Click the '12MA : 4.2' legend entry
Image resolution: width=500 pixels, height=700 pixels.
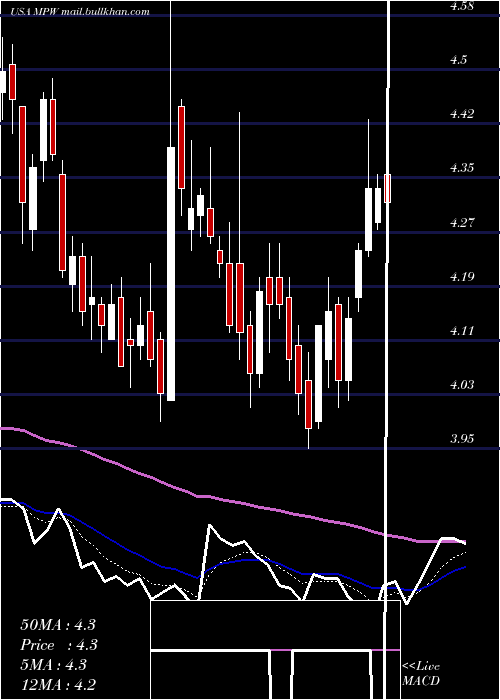tap(58, 685)
